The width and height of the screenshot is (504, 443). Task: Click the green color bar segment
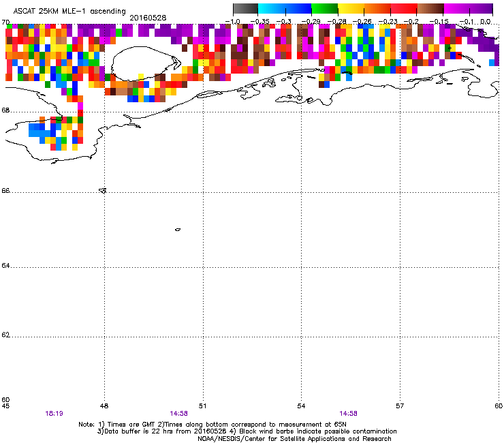pyautogui.click(x=325, y=8)
